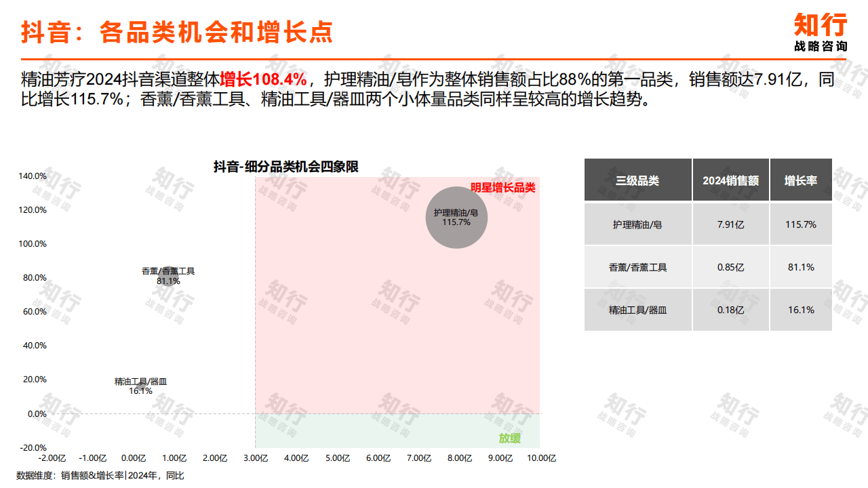This screenshot has height=488, width=868.
Task: Click the green 放缓 quadrant label
Action: point(509,438)
